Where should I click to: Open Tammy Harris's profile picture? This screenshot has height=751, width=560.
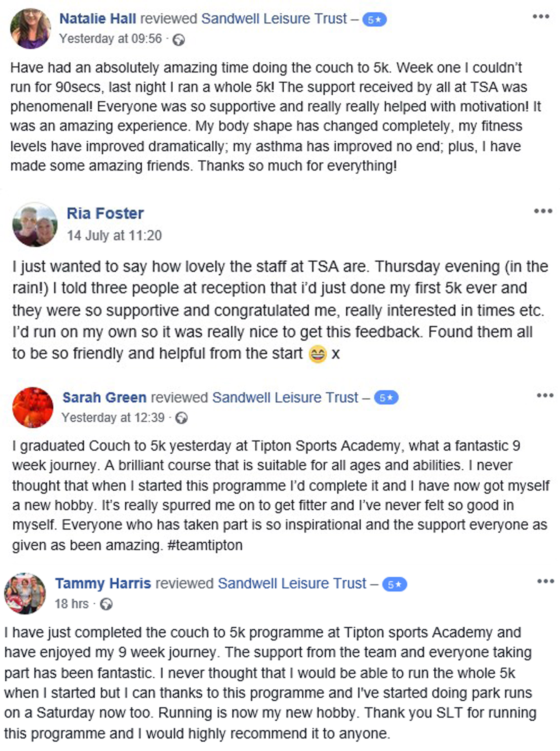pos(25,594)
